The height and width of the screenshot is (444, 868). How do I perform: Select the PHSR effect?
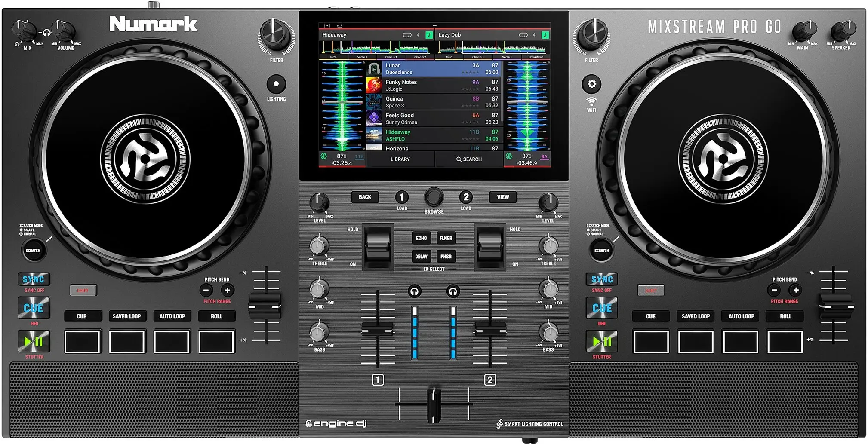point(446,257)
